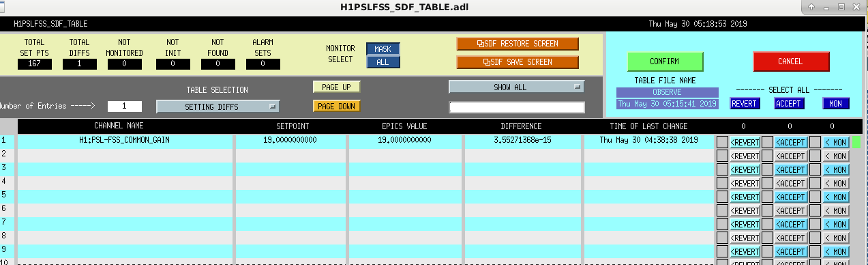Screen dimensions: 868x265
Task: Click select-all ACCEPT button
Action: click(790, 104)
